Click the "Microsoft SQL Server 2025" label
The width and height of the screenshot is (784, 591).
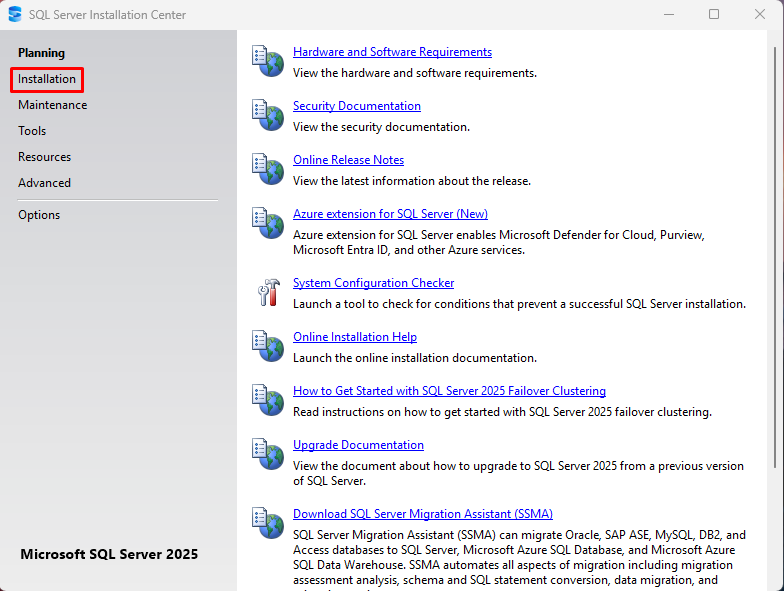109,554
